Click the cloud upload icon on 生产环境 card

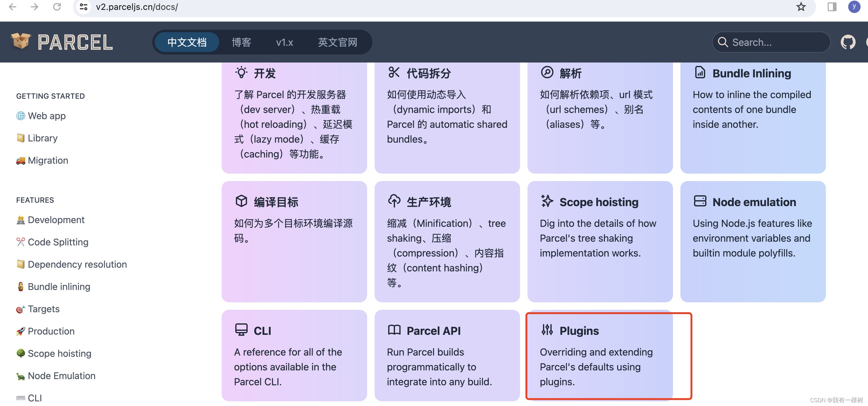[394, 201]
